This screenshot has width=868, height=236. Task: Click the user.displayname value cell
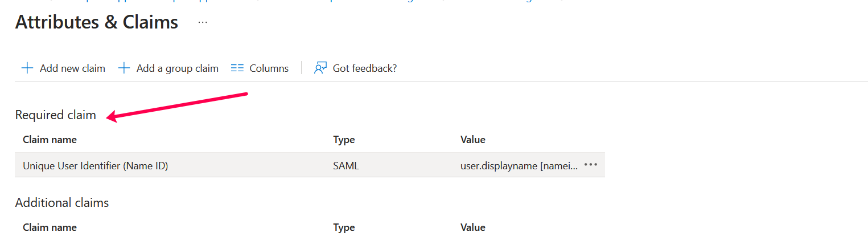click(x=519, y=166)
